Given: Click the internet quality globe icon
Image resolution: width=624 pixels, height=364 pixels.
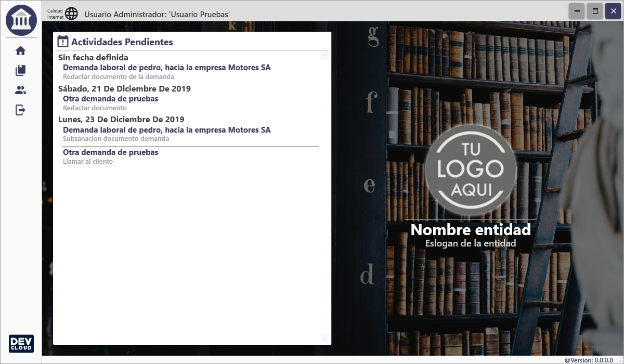Looking at the screenshot, I should (71, 14).
